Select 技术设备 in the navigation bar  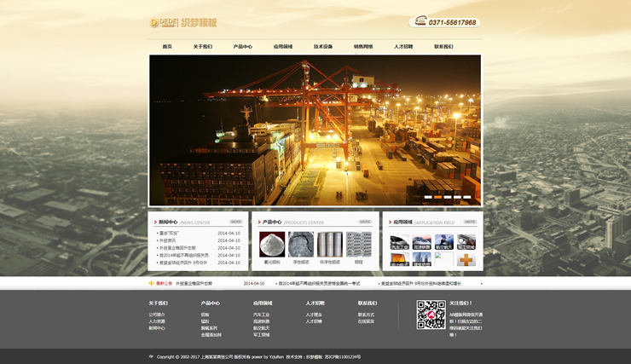click(x=323, y=47)
